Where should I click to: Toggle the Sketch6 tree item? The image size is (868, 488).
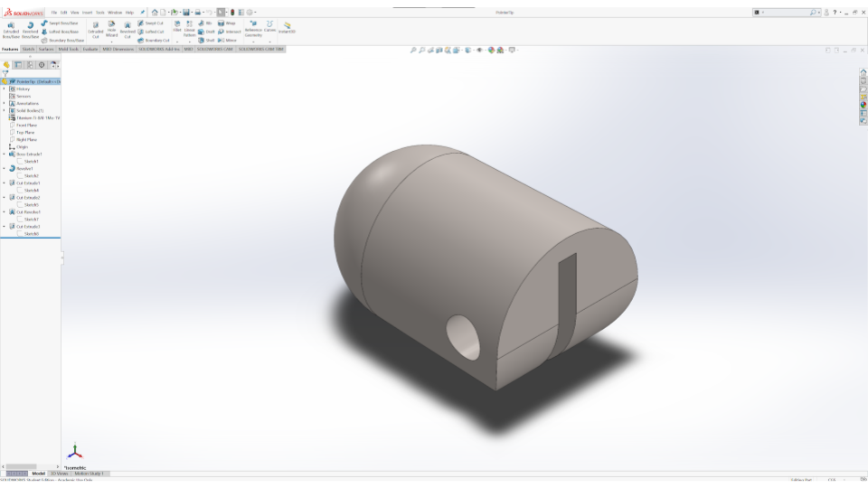coord(31,234)
